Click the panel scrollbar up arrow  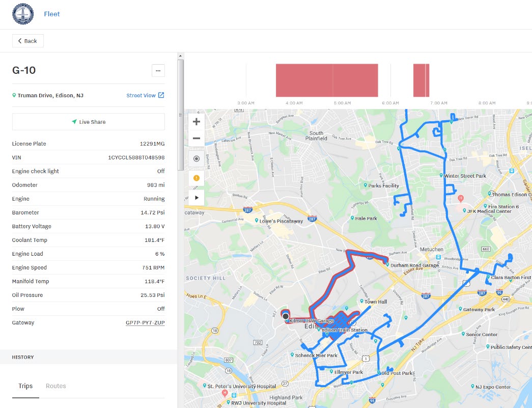pos(181,56)
